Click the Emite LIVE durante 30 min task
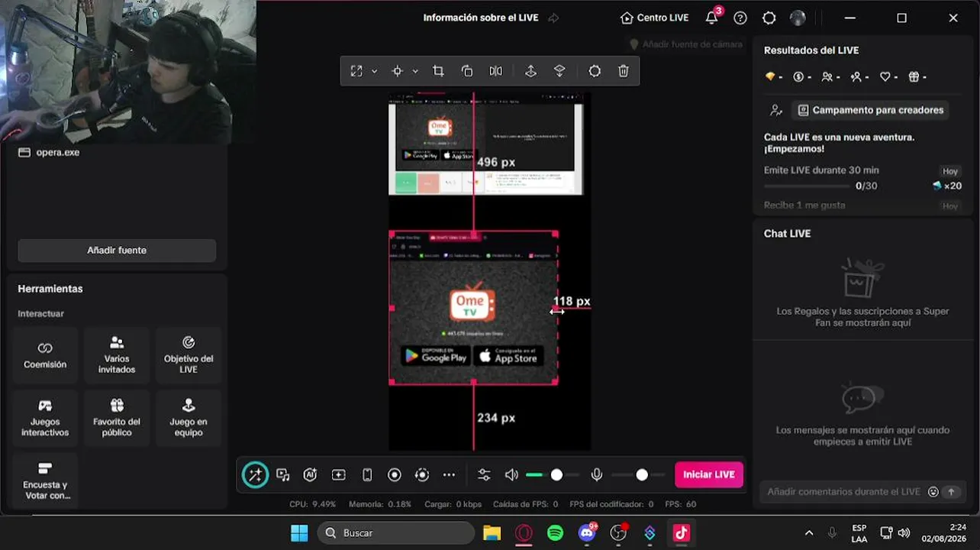This screenshot has height=550, width=980. [862, 178]
